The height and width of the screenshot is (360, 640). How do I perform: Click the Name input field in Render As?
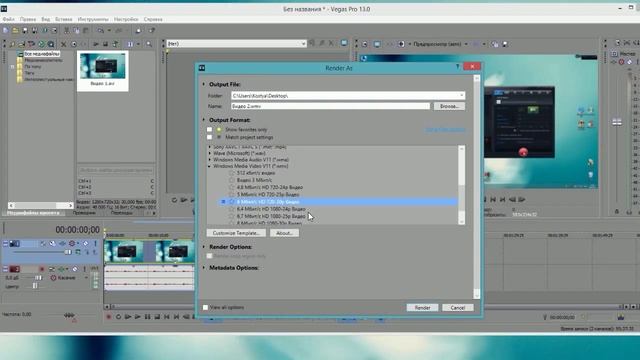[330, 106]
